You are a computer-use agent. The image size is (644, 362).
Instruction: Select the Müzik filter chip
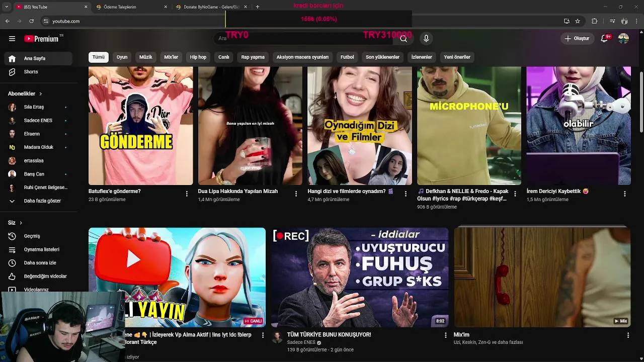click(x=146, y=57)
